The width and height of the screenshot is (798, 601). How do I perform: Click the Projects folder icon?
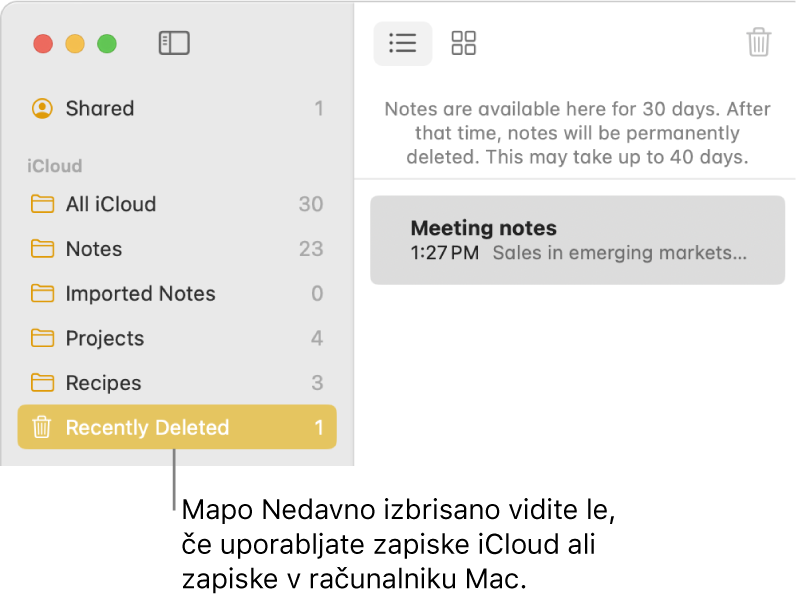coord(42,338)
